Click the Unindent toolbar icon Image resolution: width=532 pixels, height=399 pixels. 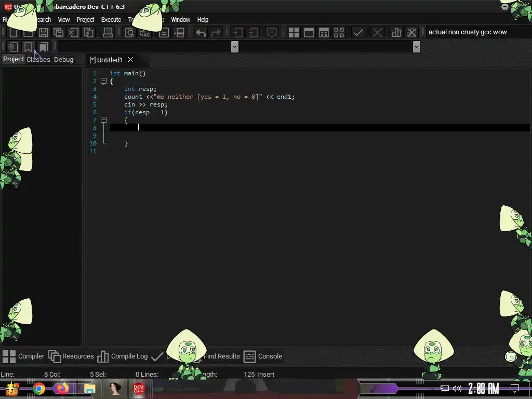click(253, 33)
